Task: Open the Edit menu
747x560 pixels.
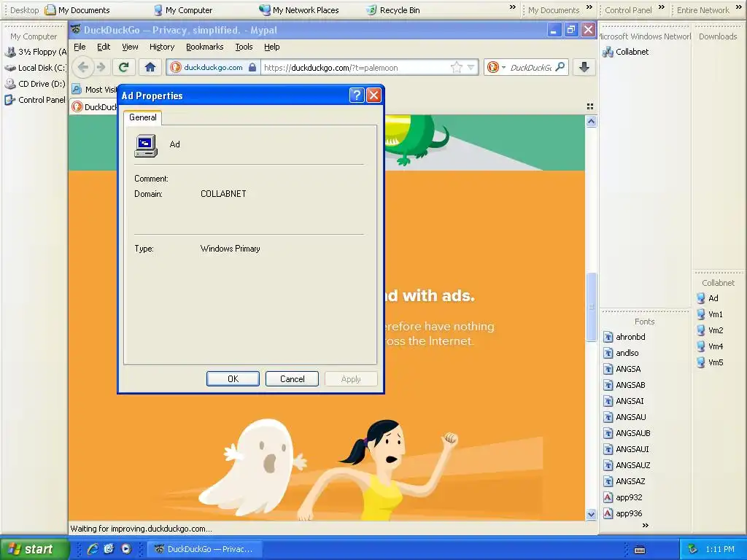Action: [x=104, y=47]
